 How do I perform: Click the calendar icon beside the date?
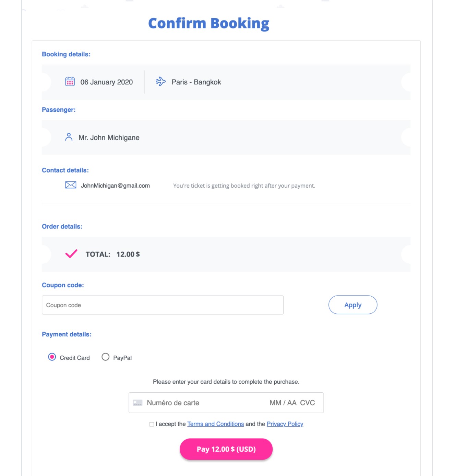pyautogui.click(x=70, y=82)
